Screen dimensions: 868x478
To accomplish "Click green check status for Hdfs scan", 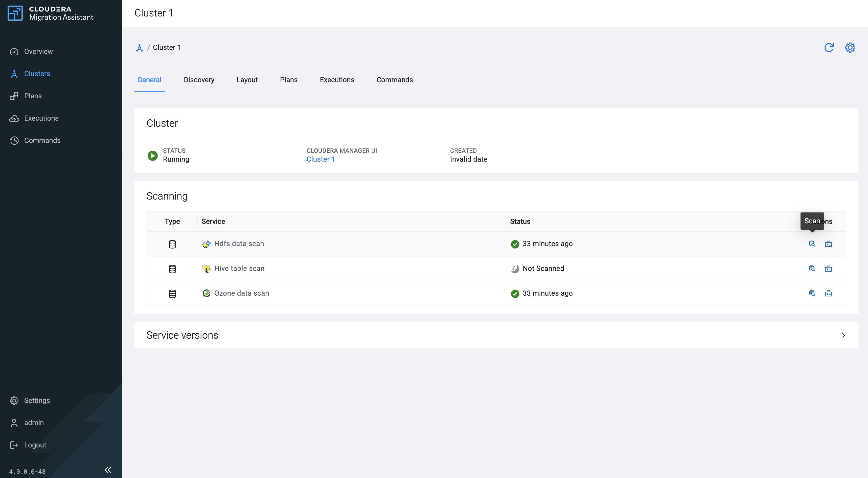I will (515, 244).
